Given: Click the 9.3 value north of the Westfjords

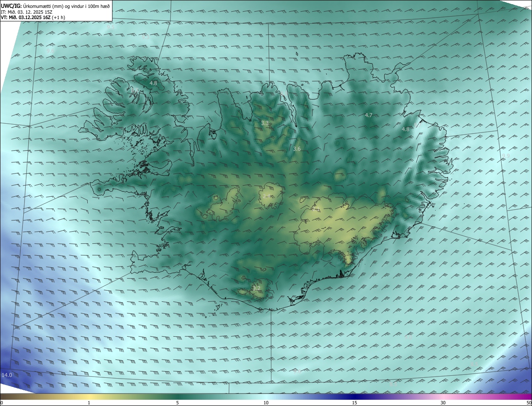Looking at the screenshot, I should click(146, 37).
